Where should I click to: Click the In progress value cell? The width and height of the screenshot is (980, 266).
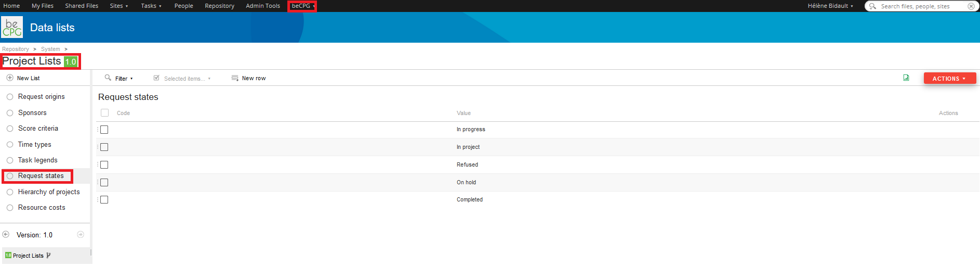click(x=471, y=129)
